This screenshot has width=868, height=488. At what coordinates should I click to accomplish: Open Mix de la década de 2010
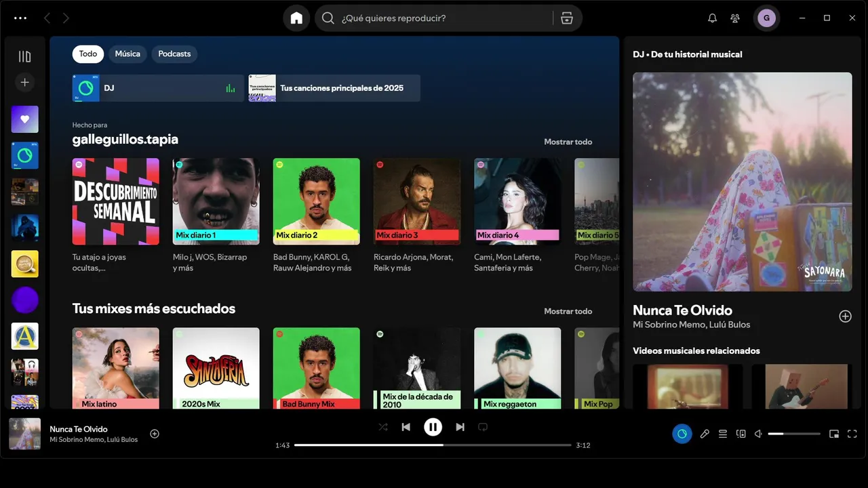[417, 368]
